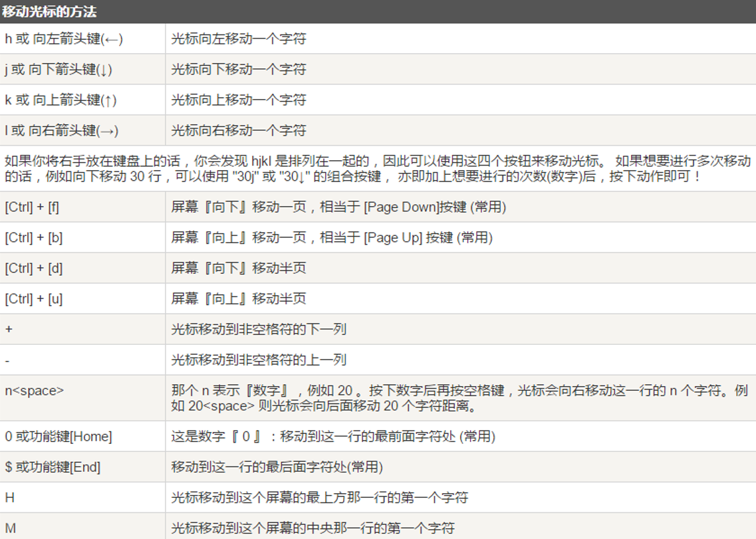Click description '光标向上移动一个字符'
The height and width of the screenshot is (539, 756).
239,100
